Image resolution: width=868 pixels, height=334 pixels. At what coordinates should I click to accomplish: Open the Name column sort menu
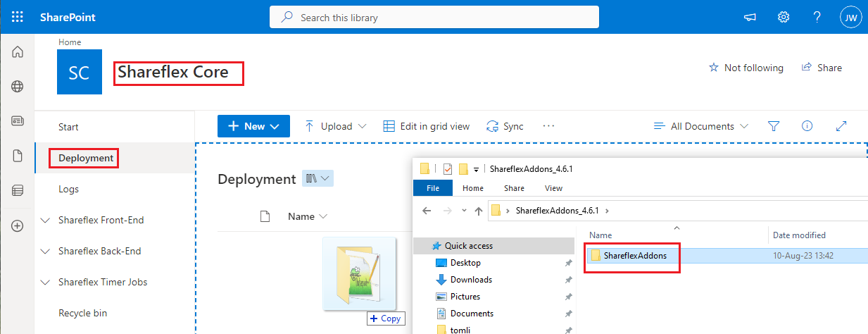tap(308, 216)
